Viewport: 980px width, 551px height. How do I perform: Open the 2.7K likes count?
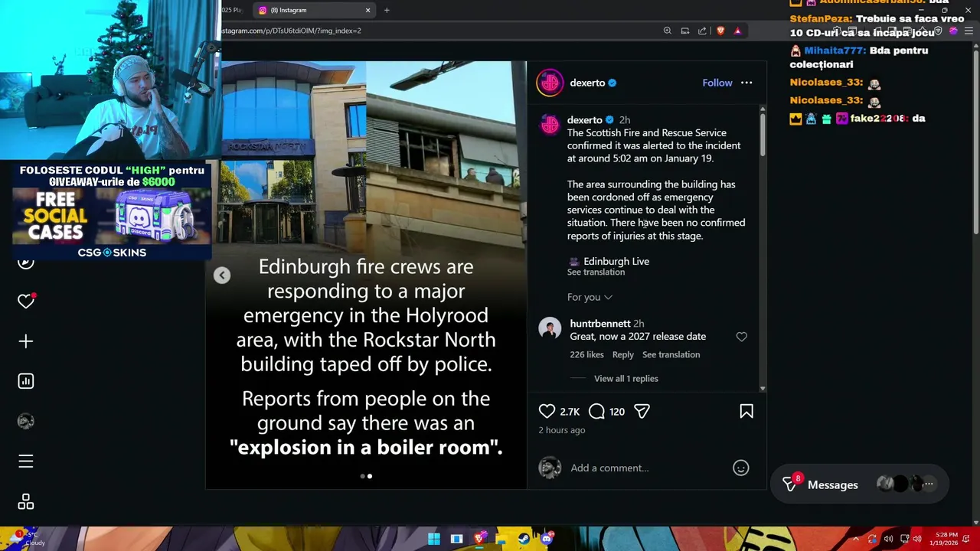pyautogui.click(x=570, y=412)
